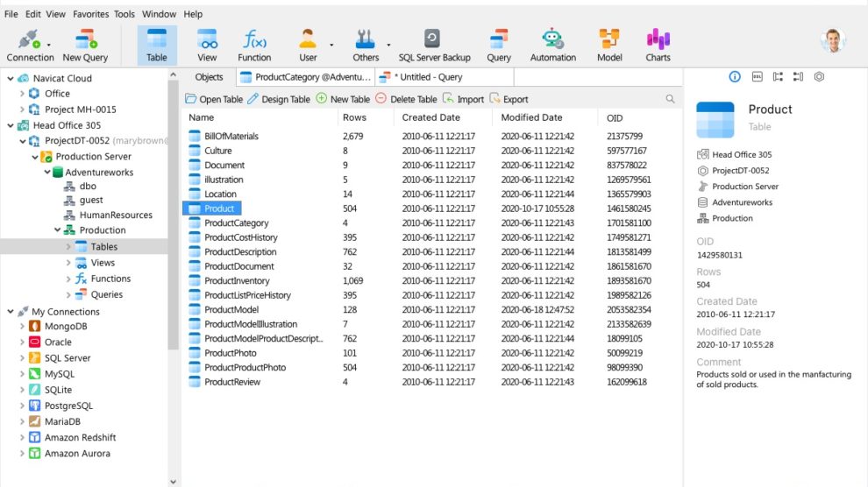Click the search magnifier in object toolbar
The height and width of the screenshot is (487, 868).
click(671, 99)
